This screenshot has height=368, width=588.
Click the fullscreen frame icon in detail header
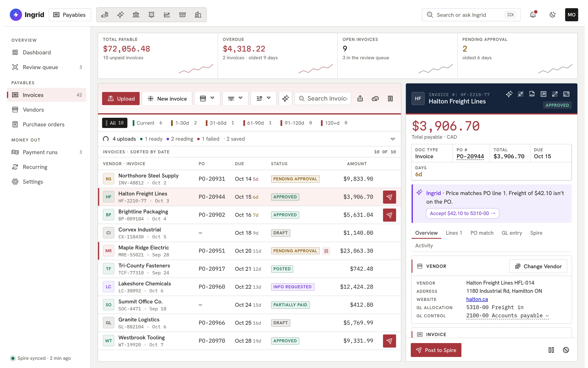566,94
